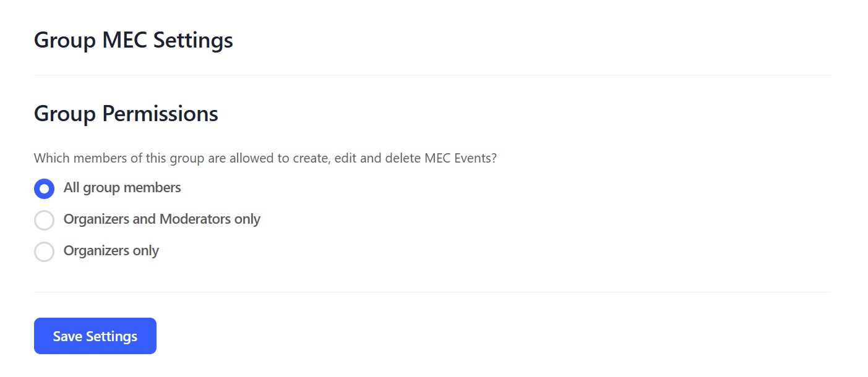Click the divider line below Group MEC Settings
Image resolution: width=868 pixels, height=377 pixels.
(x=432, y=75)
